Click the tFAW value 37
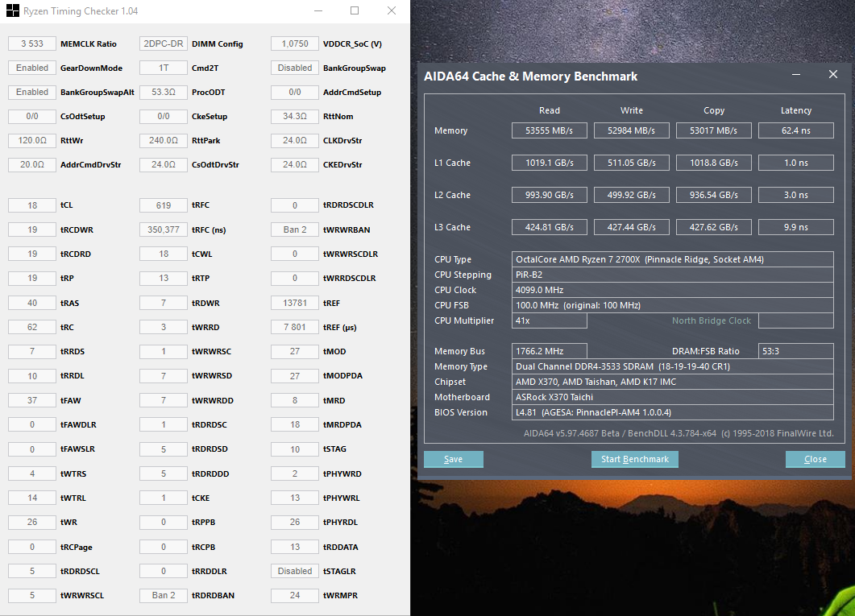This screenshot has height=616, width=855. (x=32, y=400)
